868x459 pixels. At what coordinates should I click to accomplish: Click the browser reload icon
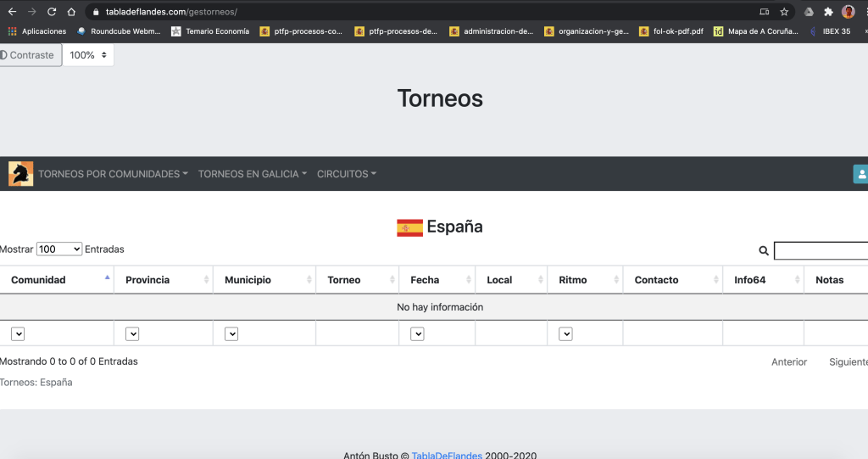pyautogui.click(x=52, y=12)
